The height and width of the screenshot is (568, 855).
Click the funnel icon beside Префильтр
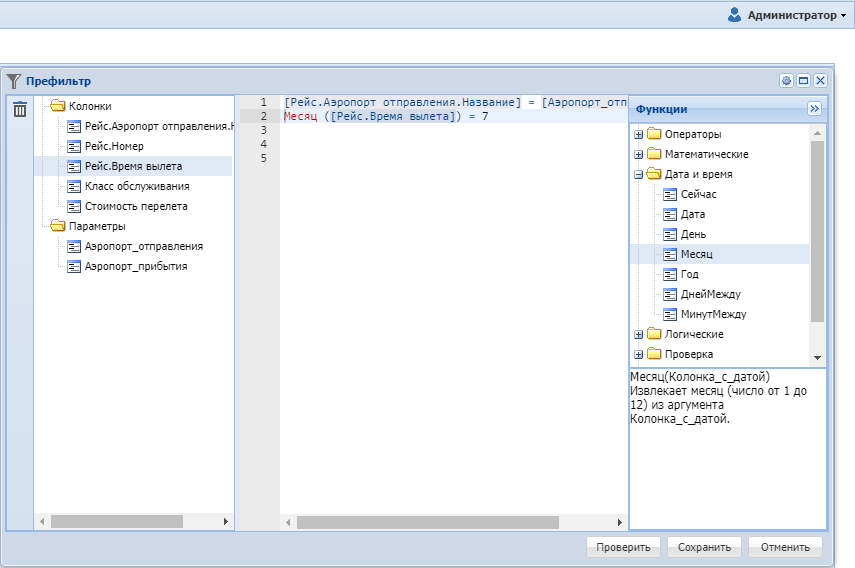pos(14,81)
